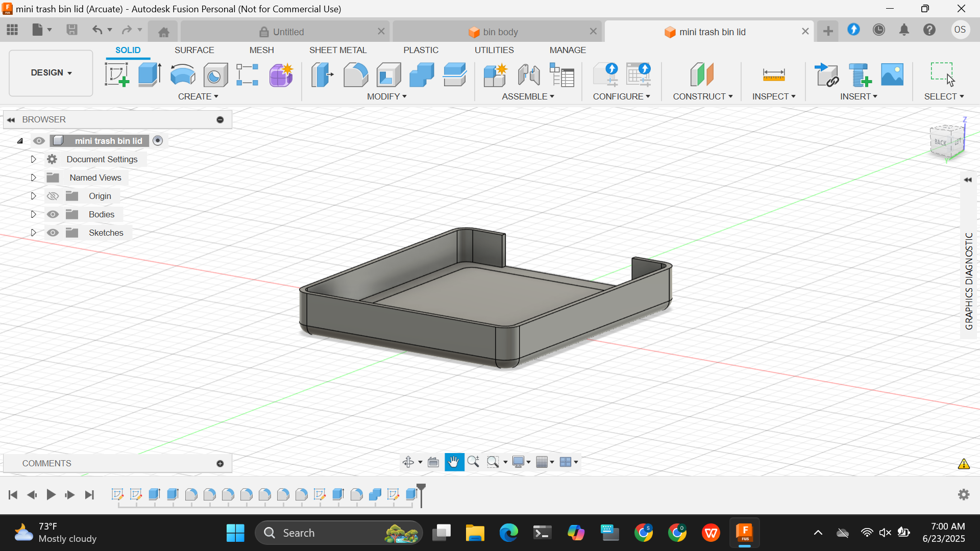Hide the Bodies folder
Viewport: 980px width, 551px height.
tap(53, 214)
